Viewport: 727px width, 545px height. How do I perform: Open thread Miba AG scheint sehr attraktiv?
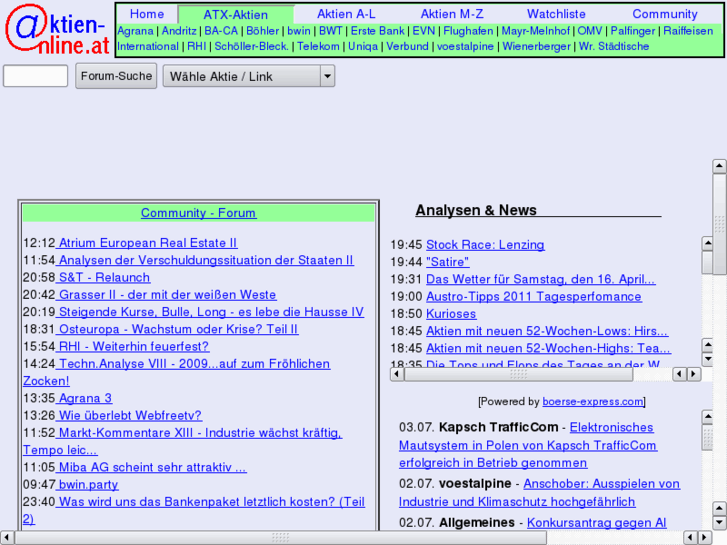(x=151, y=467)
